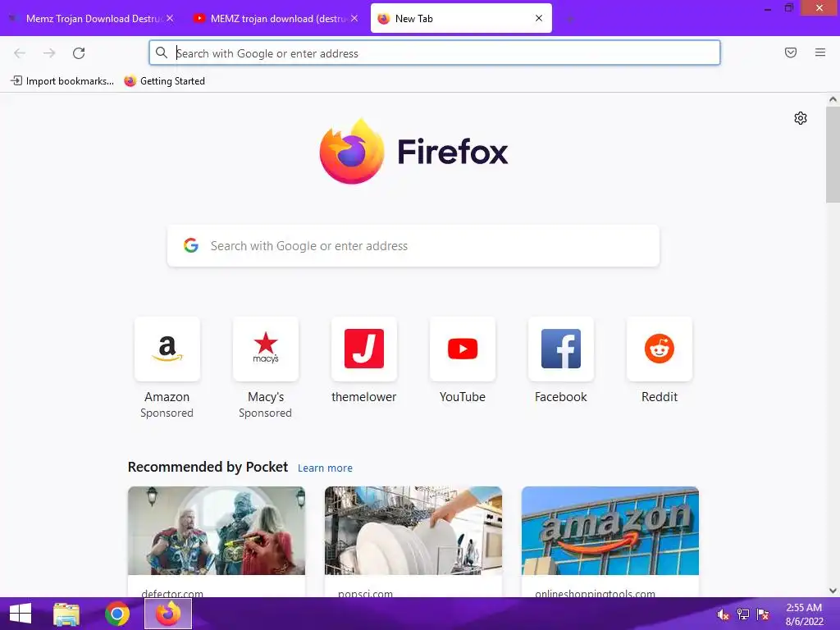Open the Getting Started bookmark
Image resolution: width=840 pixels, height=630 pixels.
[x=164, y=81]
